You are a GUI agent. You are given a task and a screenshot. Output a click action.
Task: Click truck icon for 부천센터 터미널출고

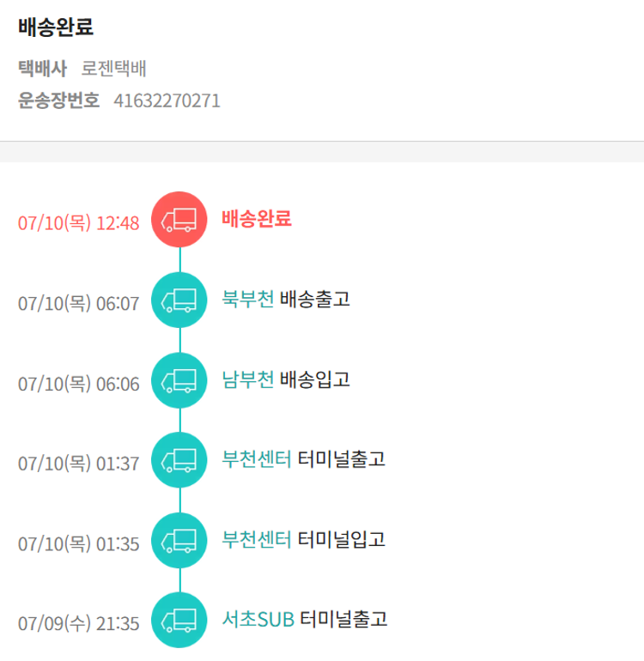pyautogui.click(x=179, y=460)
